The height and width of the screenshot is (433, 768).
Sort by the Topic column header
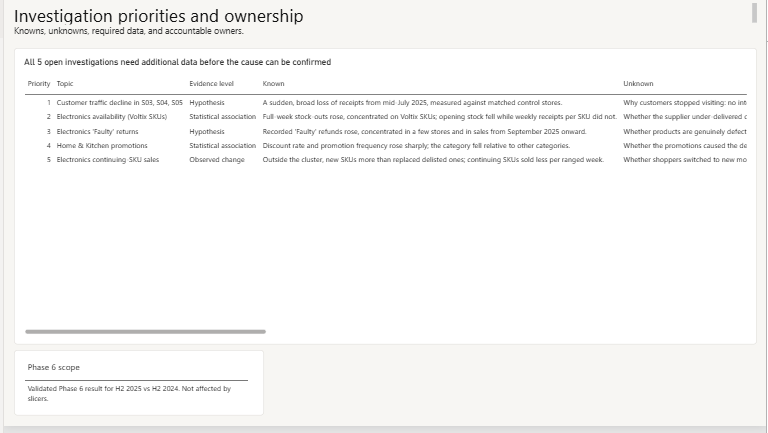(x=65, y=84)
